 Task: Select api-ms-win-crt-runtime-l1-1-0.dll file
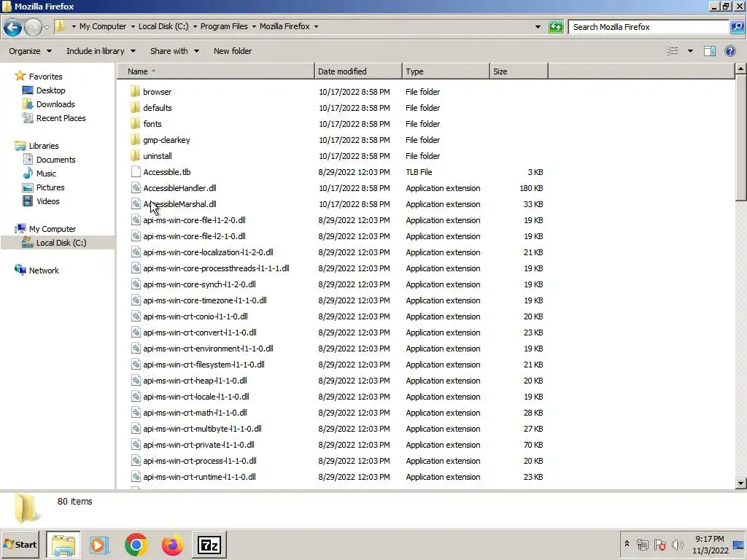(x=199, y=477)
